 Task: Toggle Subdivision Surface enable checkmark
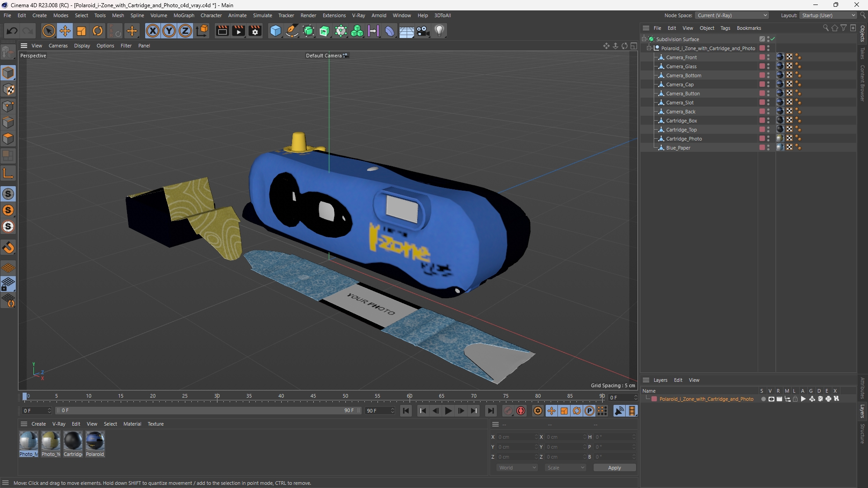(773, 39)
